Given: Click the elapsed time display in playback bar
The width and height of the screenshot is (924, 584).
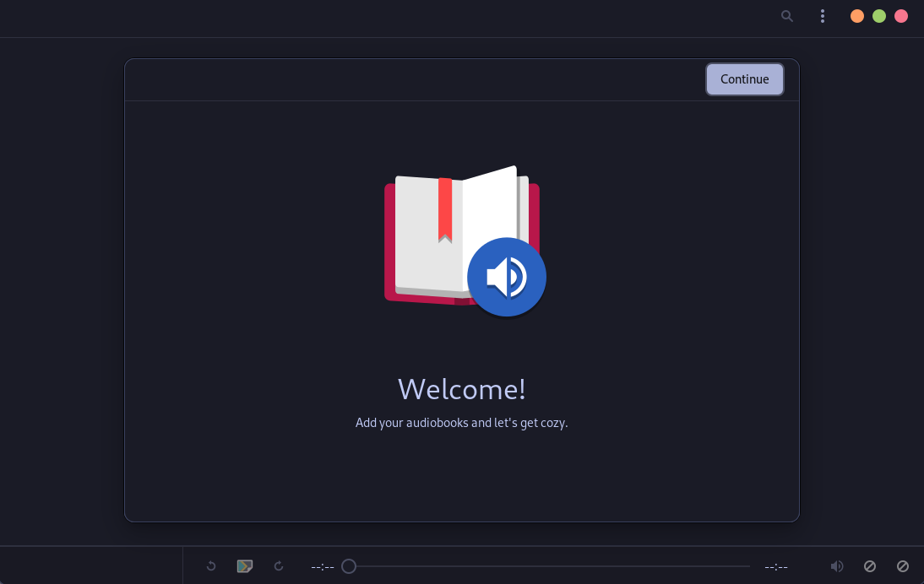Looking at the screenshot, I should pyautogui.click(x=322, y=567).
